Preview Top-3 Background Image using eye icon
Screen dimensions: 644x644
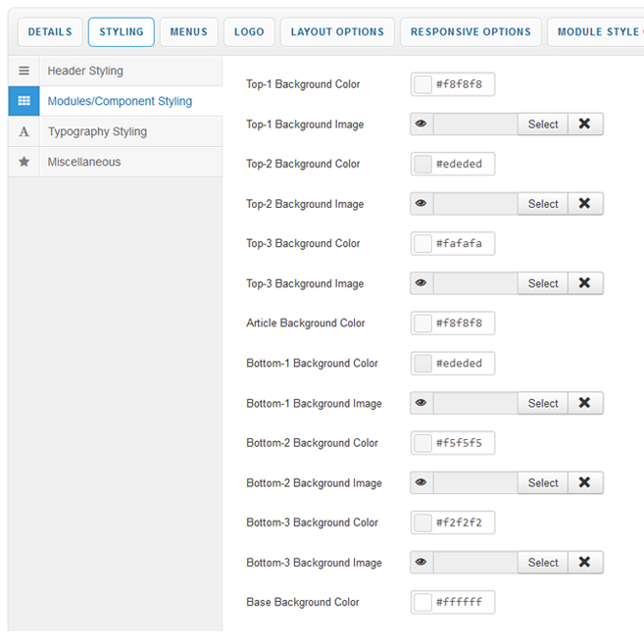pyautogui.click(x=421, y=283)
